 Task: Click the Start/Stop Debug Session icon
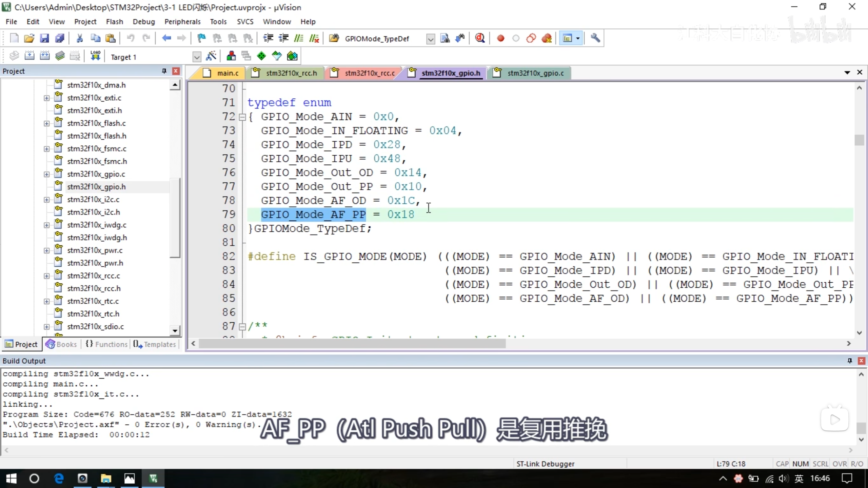pos(480,38)
